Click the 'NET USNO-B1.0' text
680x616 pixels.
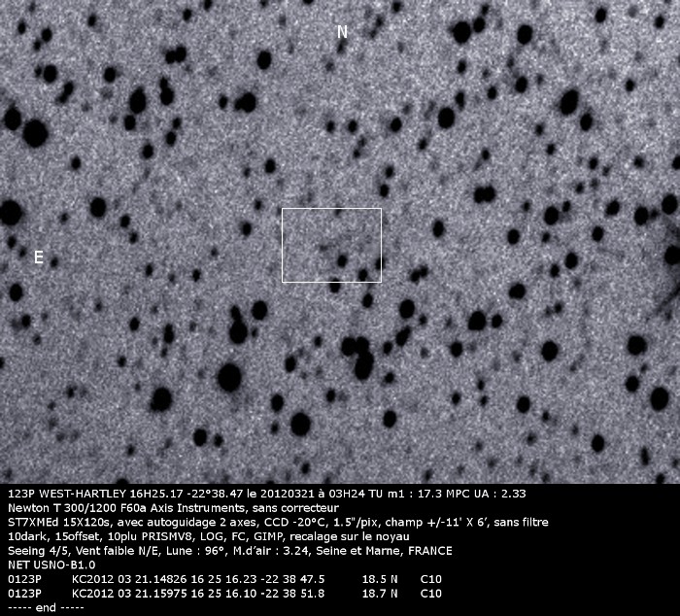51,565
